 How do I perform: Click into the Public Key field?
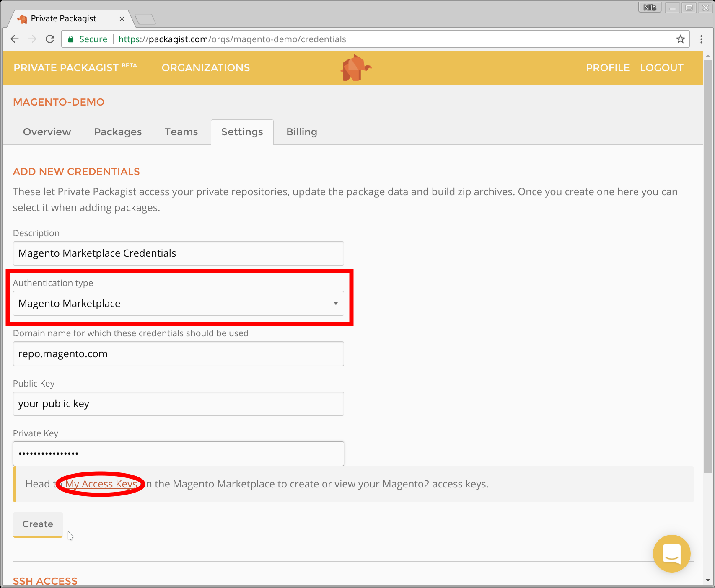[x=179, y=404]
